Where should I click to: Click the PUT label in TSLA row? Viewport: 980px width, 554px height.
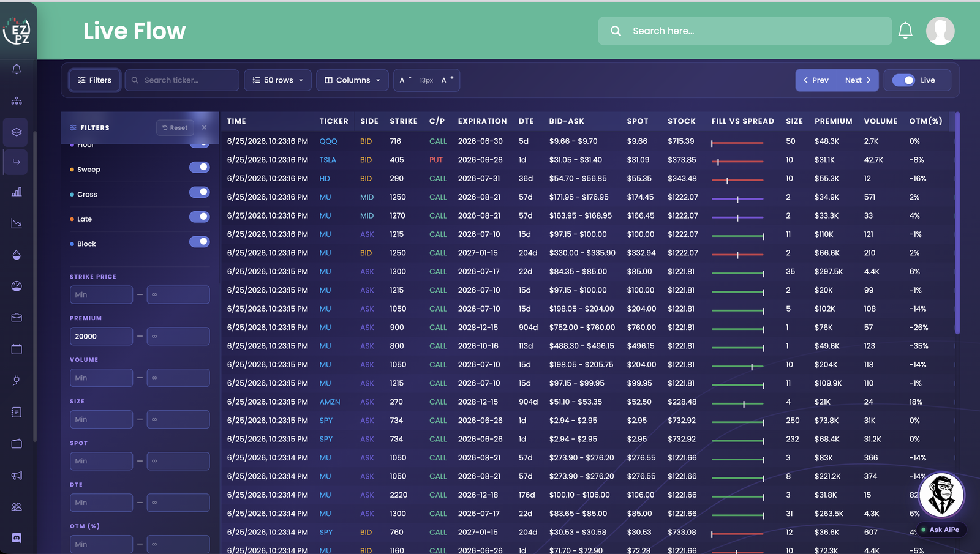436,160
